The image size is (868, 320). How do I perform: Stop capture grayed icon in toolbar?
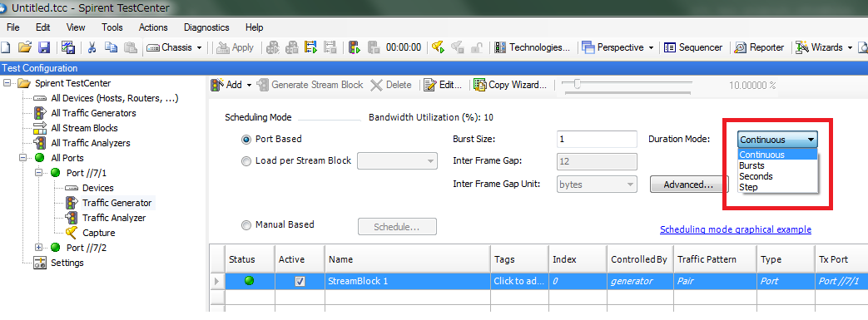(x=457, y=47)
